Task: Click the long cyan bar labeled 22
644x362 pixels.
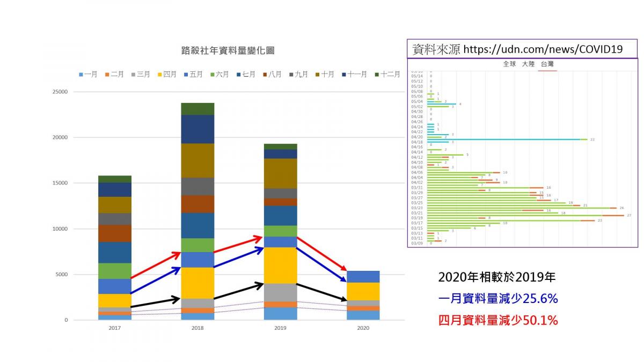Action: 503,139
